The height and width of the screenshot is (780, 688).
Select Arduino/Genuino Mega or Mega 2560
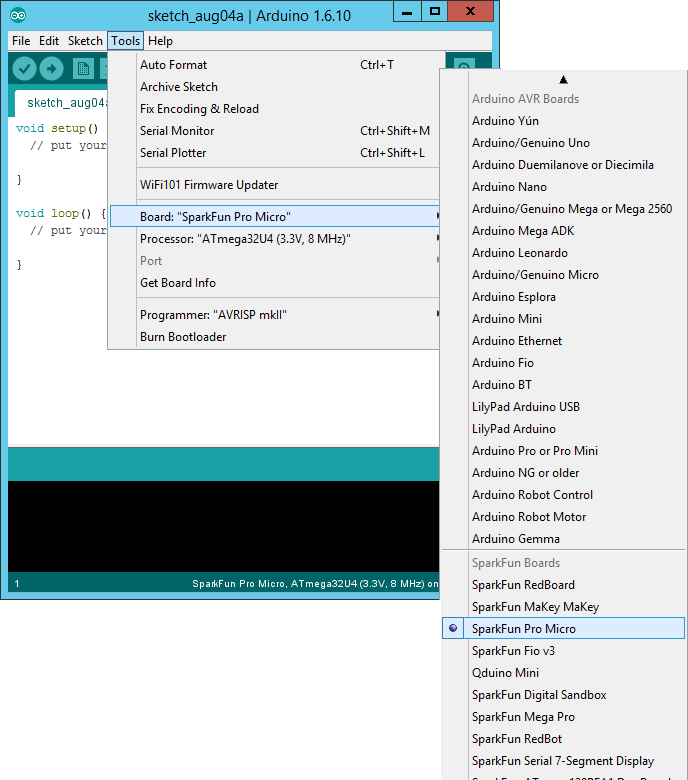pyautogui.click(x=563, y=208)
